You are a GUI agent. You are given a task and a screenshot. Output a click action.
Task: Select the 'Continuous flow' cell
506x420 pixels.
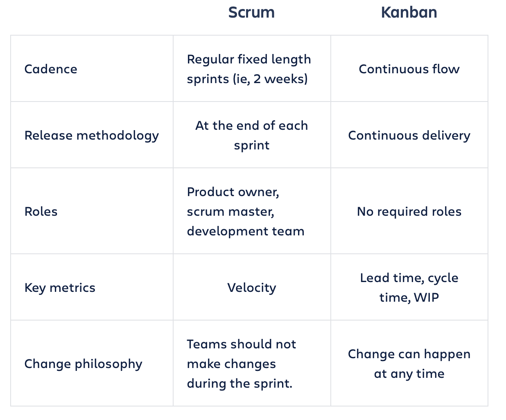[x=409, y=69]
